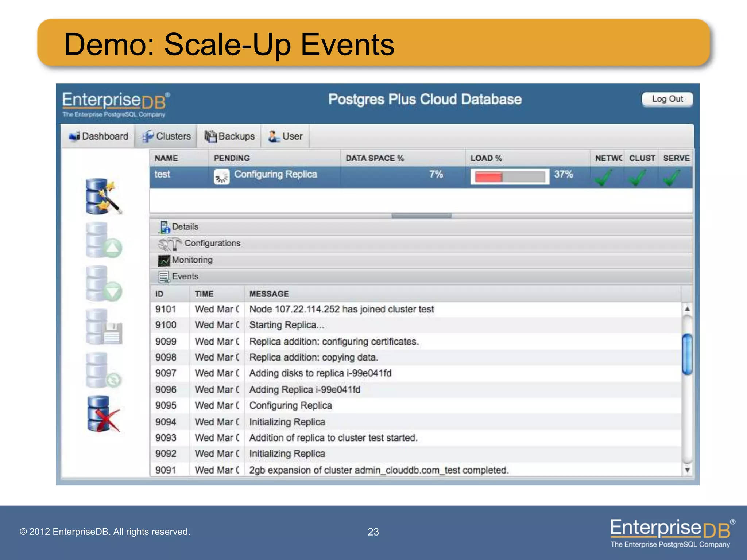Expand the Monitoring section
Viewport: 747px width, 560px height.
point(421,260)
